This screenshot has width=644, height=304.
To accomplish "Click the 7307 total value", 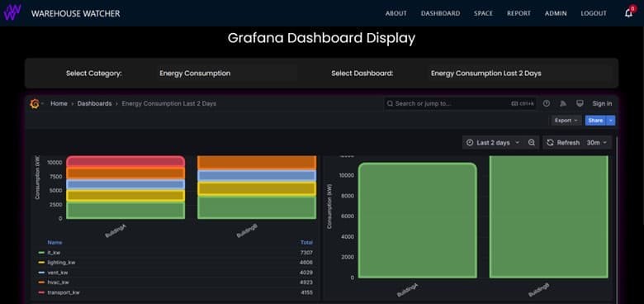I will [306, 253].
